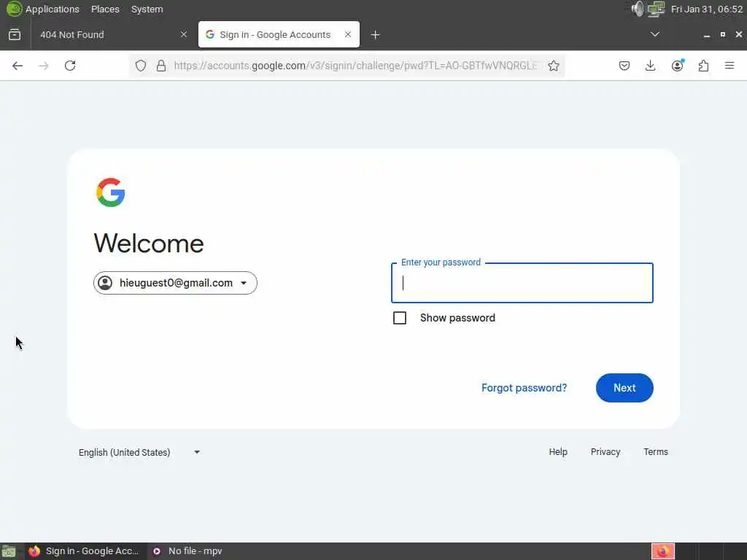Image resolution: width=747 pixels, height=560 pixels.
Task: Click the Google logo on sign-in card
Action: (111, 192)
